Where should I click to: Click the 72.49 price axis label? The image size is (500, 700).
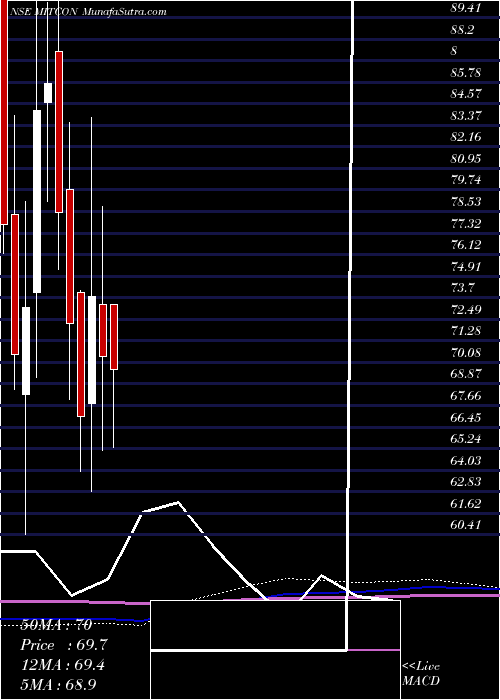(x=466, y=309)
